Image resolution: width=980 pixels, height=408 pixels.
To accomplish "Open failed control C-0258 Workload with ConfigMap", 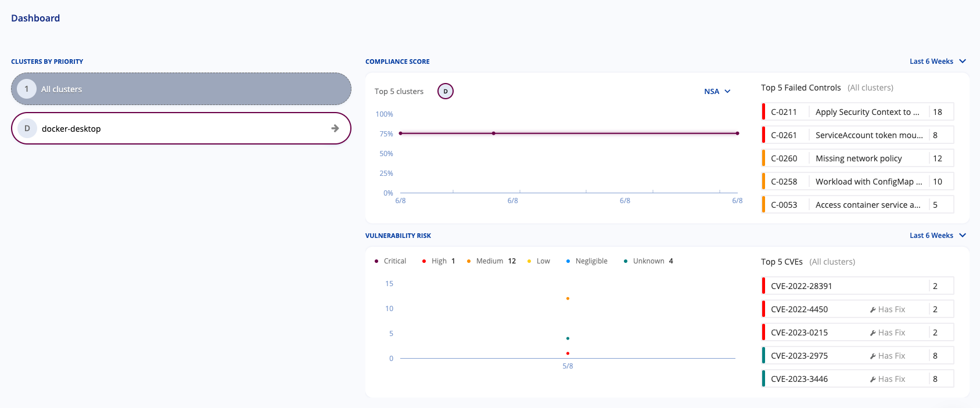I will pyautogui.click(x=857, y=182).
